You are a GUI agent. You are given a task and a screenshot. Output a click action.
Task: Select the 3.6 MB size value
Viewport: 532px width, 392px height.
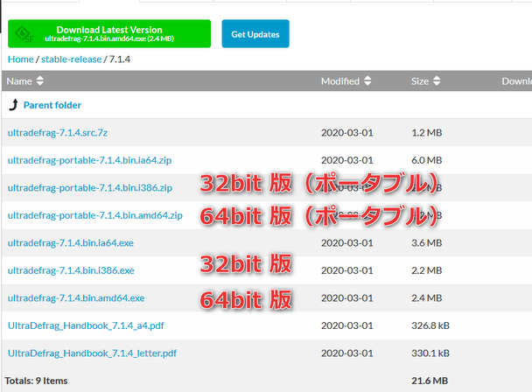pyautogui.click(x=427, y=243)
